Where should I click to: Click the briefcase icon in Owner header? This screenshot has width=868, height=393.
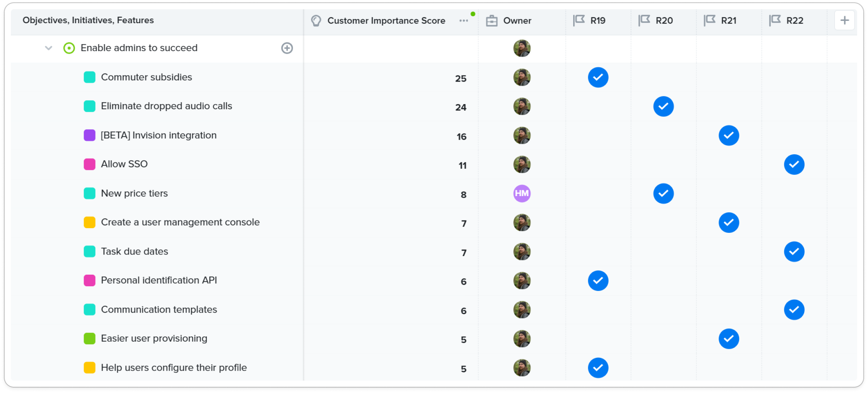[492, 21]
